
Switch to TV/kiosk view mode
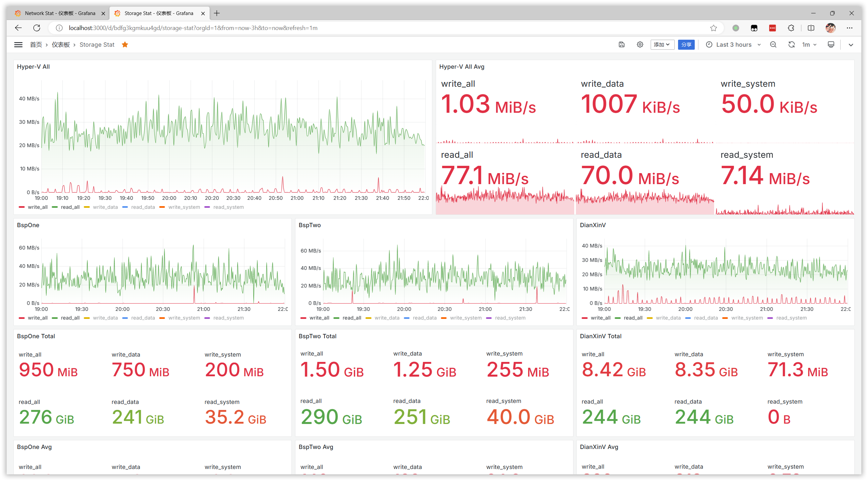pyautogui.click(x=831, y=45)
